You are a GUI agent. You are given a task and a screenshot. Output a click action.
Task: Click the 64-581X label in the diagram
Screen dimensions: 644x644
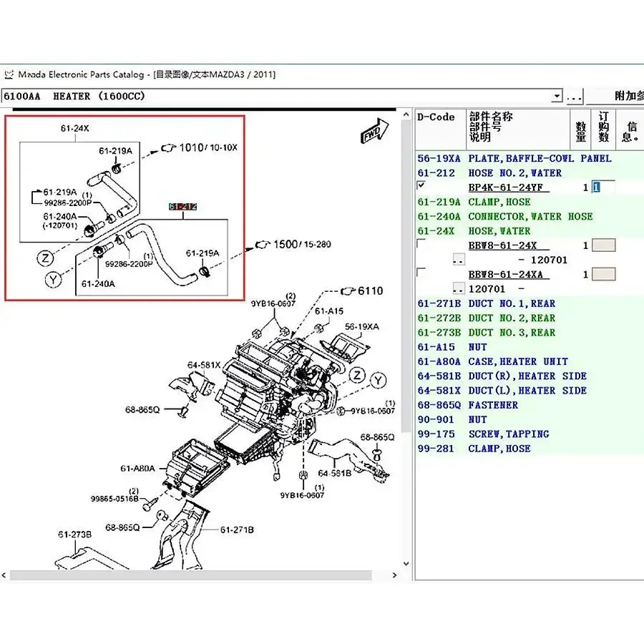click(204, 365)
